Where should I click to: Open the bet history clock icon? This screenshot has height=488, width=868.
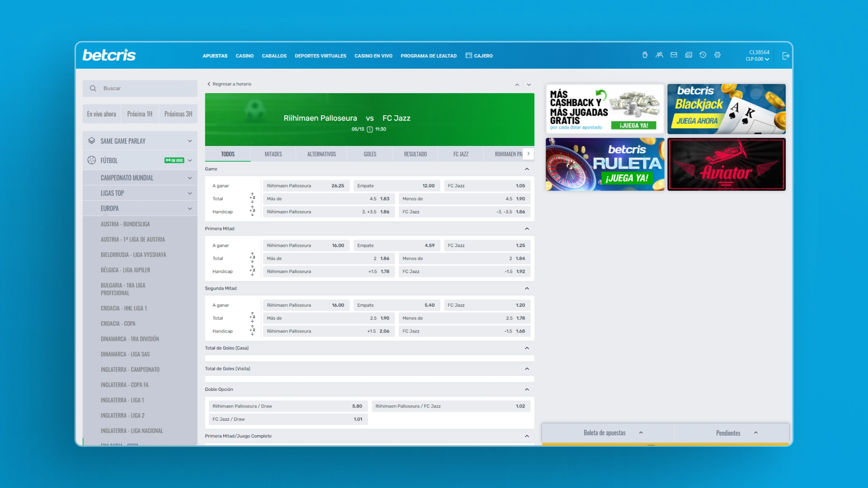[703, 55]
